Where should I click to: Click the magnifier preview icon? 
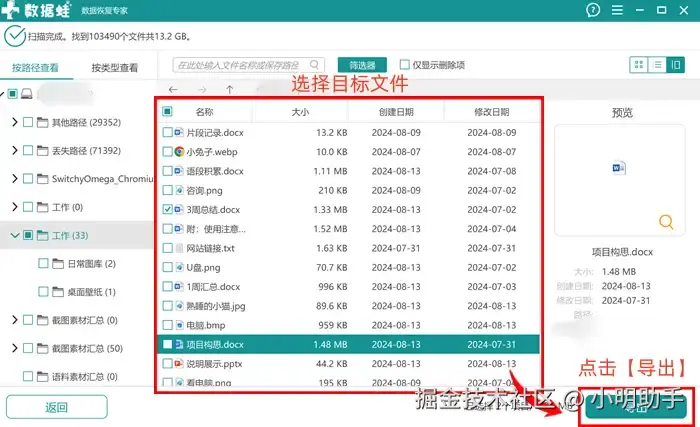pyautogui.click(x=666, y=222)
